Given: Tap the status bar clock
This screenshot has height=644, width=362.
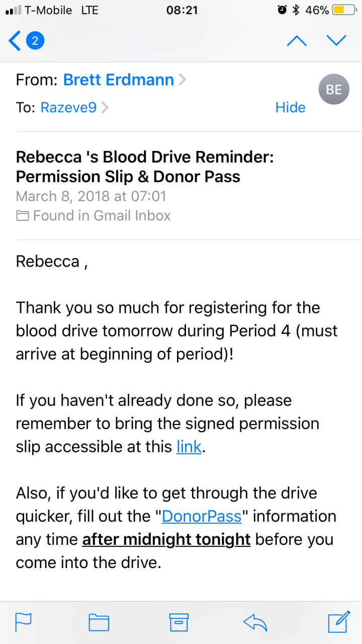Looking at the screenshot, I should point(182,10).
